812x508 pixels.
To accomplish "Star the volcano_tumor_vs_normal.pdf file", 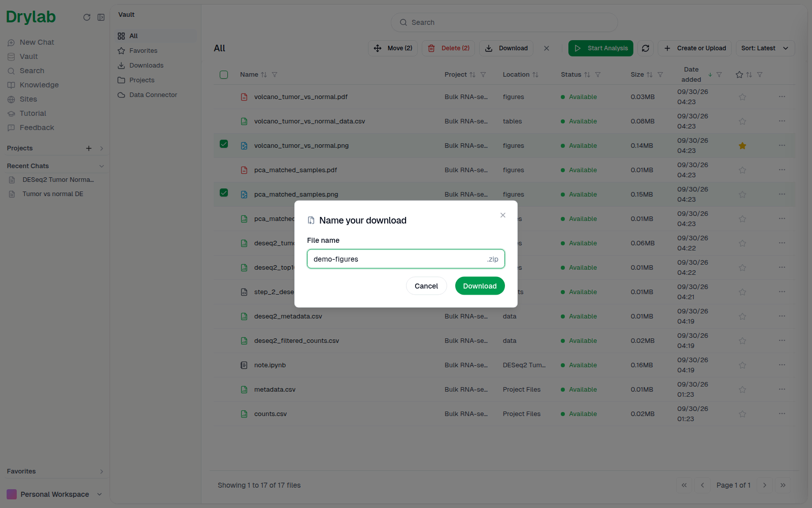I will [742, 97].
